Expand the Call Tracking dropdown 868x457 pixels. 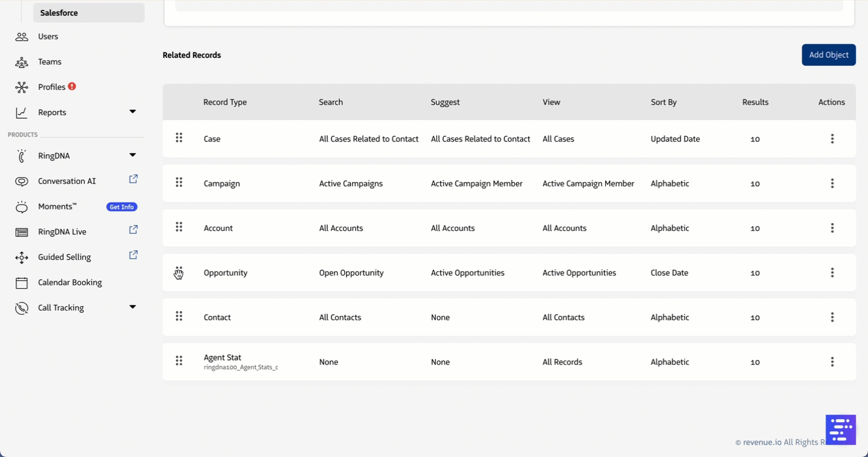[x=133, y=307]
